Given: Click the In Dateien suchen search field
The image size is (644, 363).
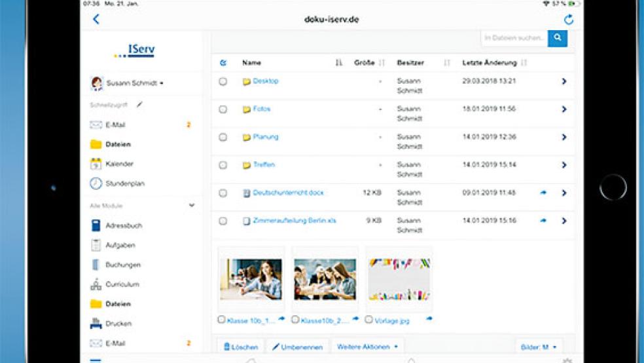Looking at the screenshot, I should tap(514, 38).
